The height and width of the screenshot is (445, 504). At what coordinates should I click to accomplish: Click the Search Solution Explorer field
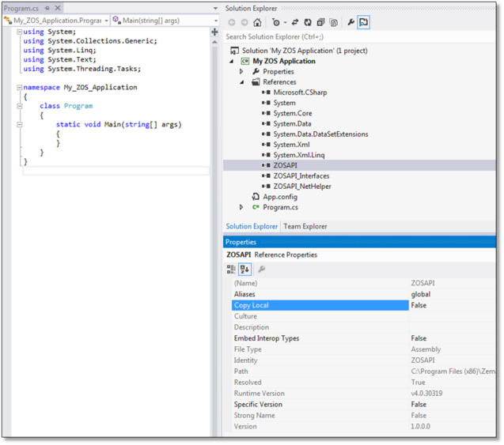coord(359,37)
